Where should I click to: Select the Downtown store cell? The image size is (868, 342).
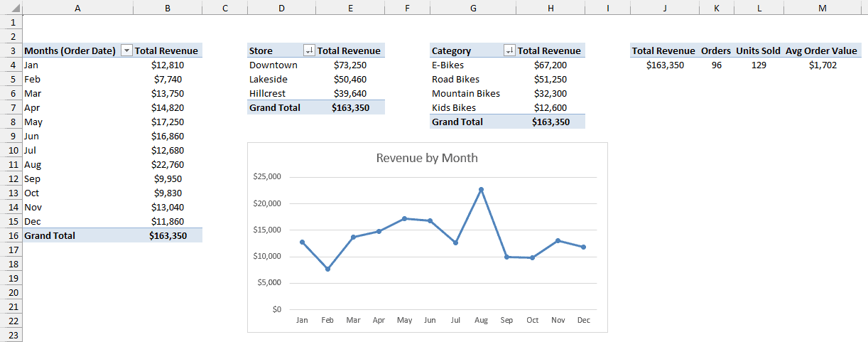281,65
